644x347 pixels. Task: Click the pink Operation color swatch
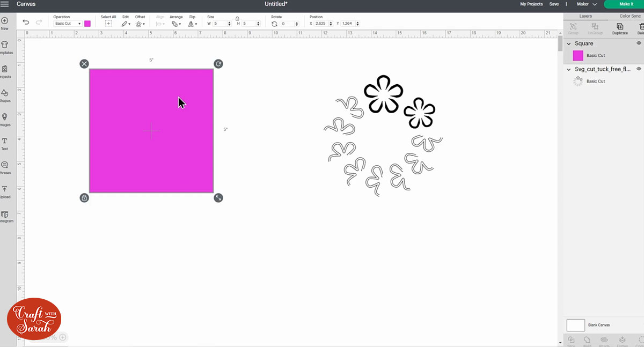pos(87,23)
